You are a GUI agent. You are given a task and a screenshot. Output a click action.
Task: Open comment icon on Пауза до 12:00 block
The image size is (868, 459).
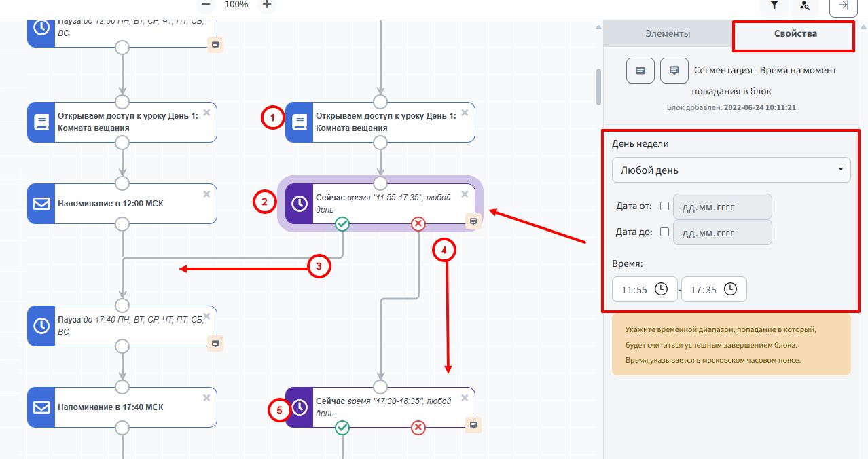[215, 45]
